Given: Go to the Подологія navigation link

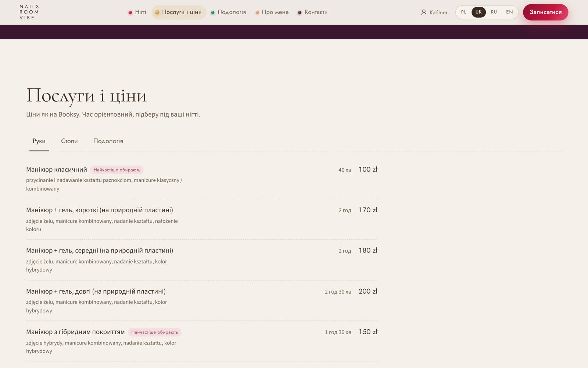Looking at the screenshot, I should tap(228, 12).
